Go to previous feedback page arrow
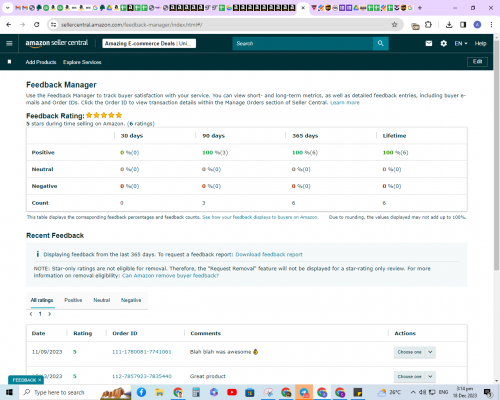The height and width of the screenshot is (400, 500). click(31, 314)
